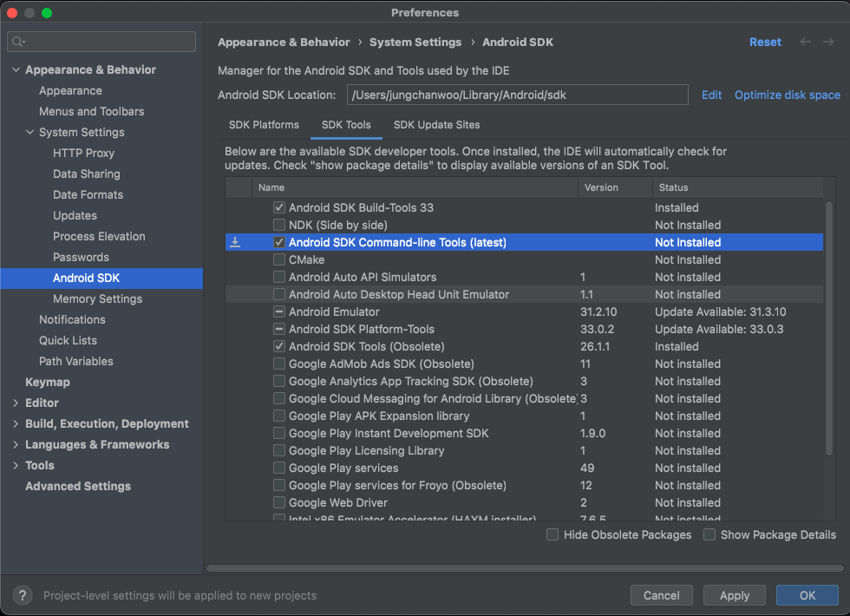Select Process Elevation settings
The image size is (850, 616).
click(99, 236)
